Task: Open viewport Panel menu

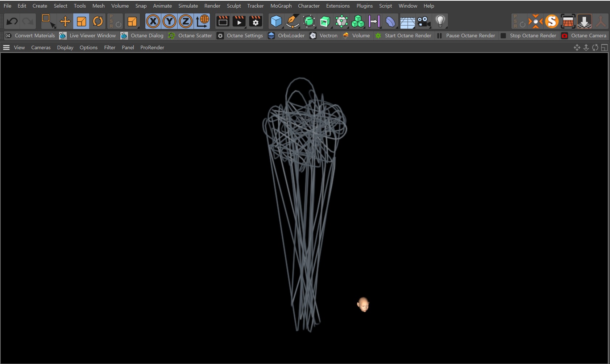Action: pyautogui.click(x=128, y=47)
